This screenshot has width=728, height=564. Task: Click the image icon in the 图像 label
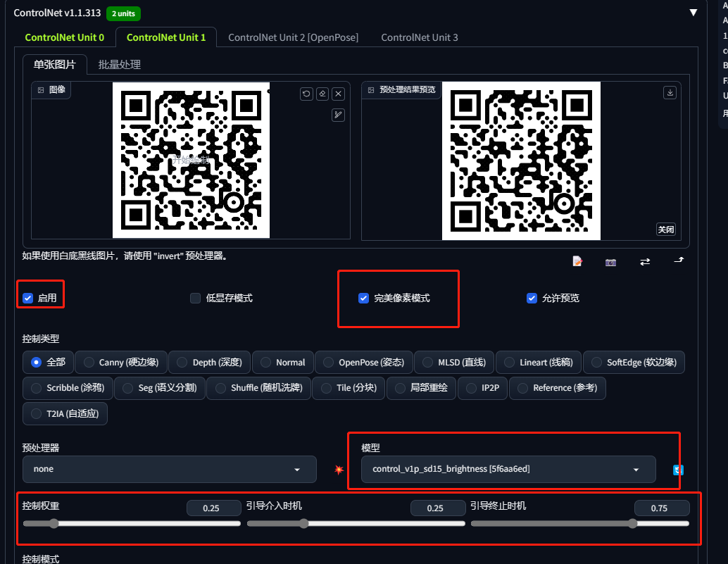tap(41, 90)
